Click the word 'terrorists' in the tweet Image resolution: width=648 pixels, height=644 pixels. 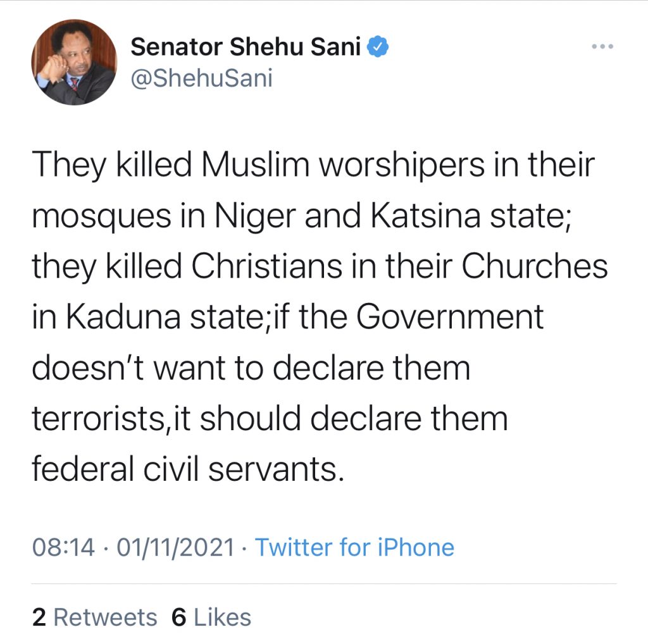coord(98,417)
